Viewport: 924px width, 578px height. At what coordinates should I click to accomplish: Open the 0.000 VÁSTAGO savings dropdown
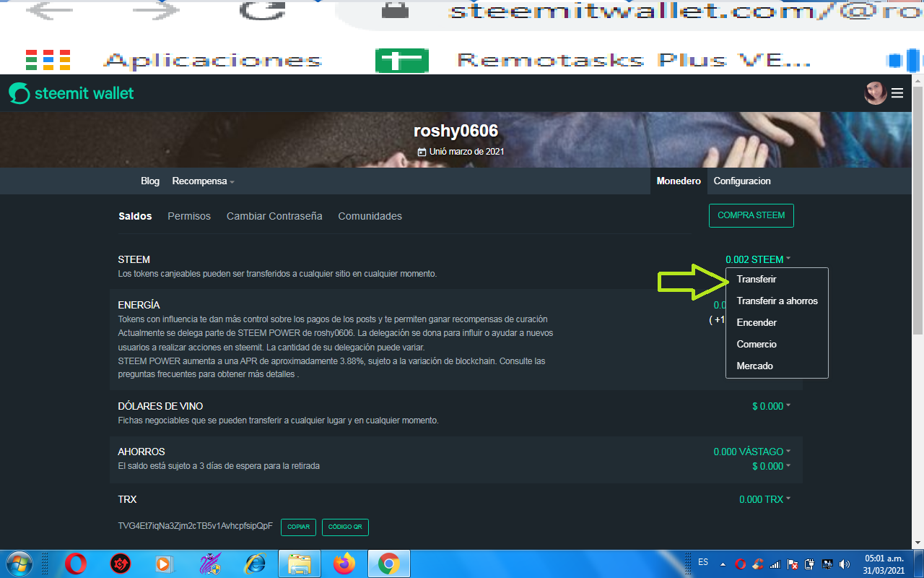pyautogui.click(x=752, y=452)
